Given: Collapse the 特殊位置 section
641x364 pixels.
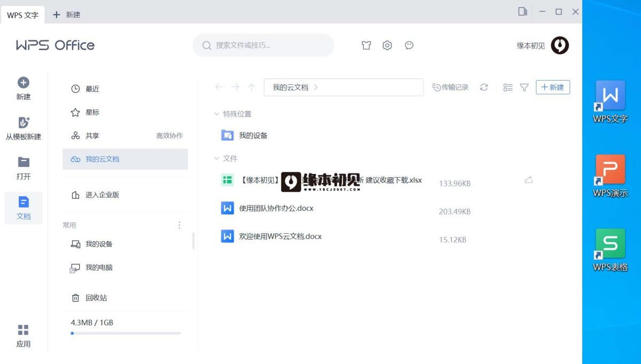Looking at the screenshot, I should pos(216,114).
